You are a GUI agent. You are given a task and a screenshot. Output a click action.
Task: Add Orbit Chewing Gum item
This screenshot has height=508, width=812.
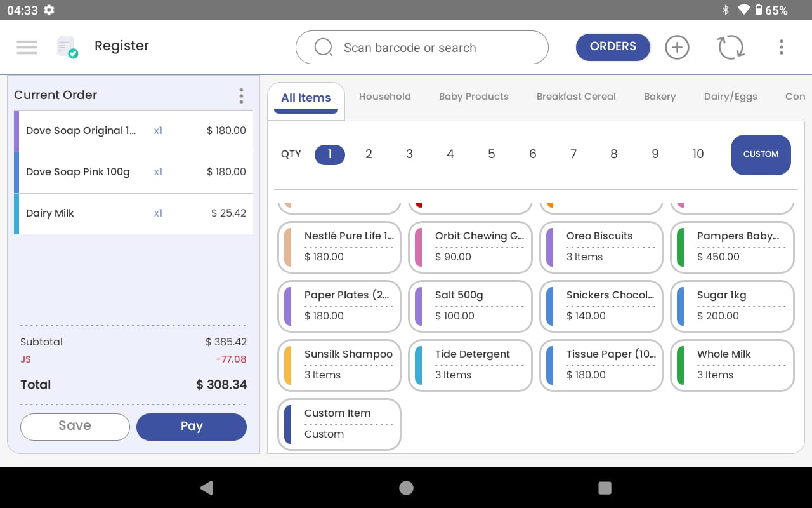(x=470, y=247)
